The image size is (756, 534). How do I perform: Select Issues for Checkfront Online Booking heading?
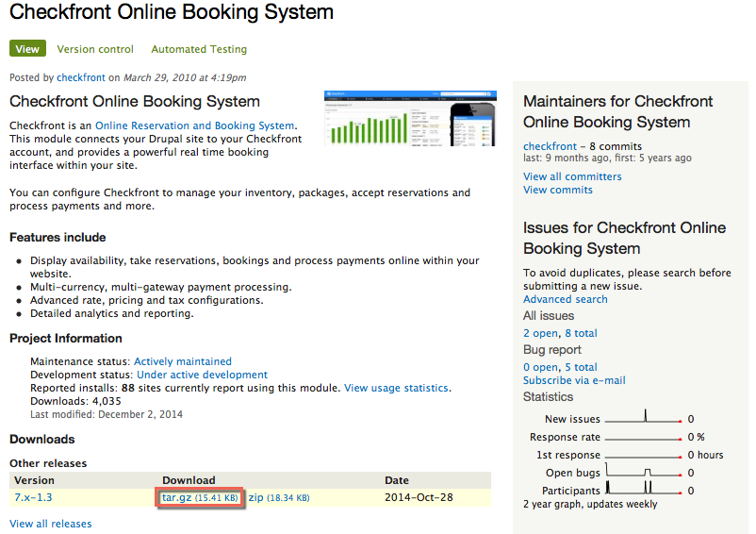(x=624, y=238)
